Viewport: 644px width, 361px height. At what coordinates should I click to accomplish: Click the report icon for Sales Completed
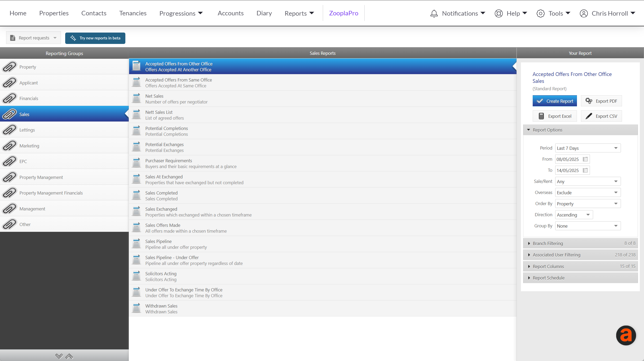pos(136,195)
